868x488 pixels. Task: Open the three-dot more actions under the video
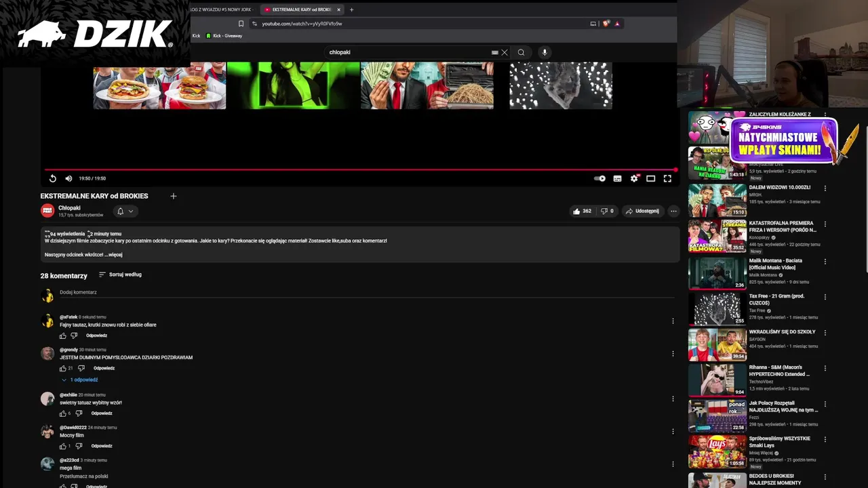673,211
